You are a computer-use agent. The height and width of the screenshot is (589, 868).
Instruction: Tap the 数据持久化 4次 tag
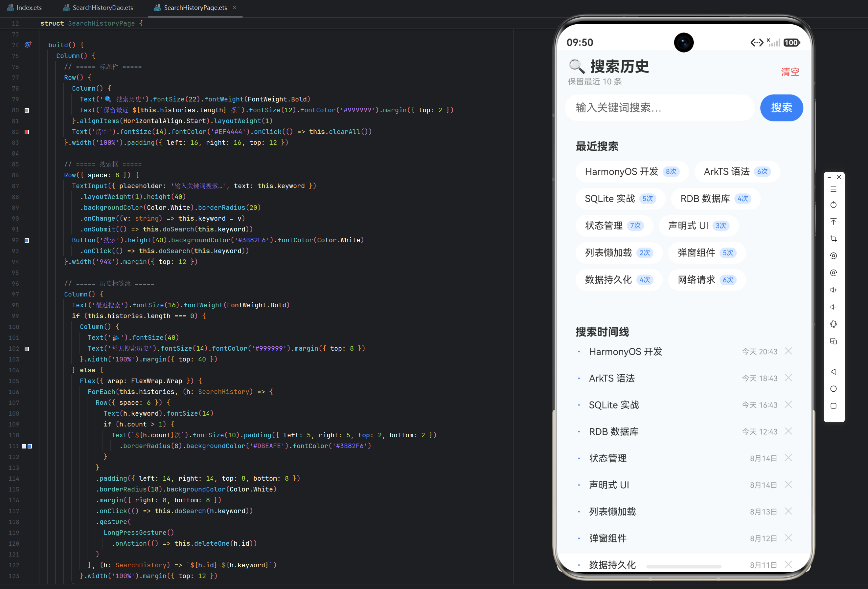619,280
